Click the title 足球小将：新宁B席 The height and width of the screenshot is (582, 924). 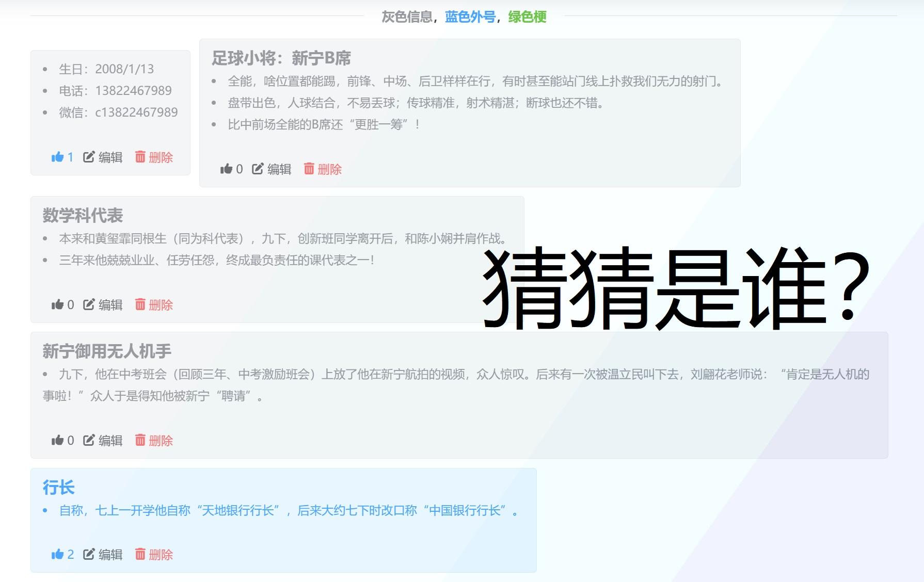pos(281,58)
